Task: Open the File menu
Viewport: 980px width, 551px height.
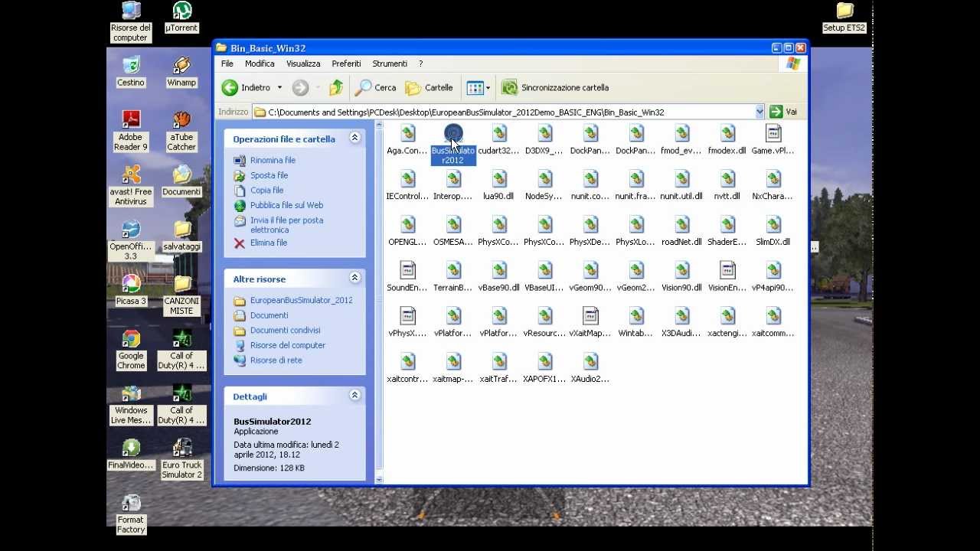Action: (x=227, y=64)
